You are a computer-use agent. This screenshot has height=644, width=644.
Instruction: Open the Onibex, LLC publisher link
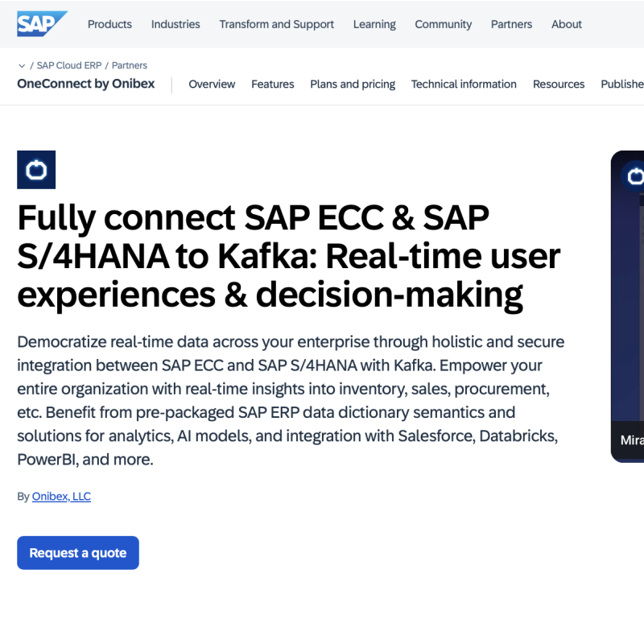61,496
